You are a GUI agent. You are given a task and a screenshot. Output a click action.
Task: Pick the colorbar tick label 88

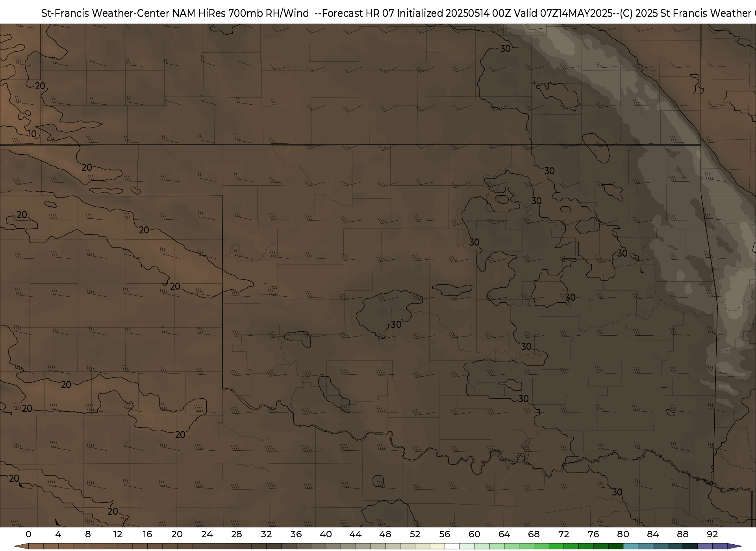point(683,534)
